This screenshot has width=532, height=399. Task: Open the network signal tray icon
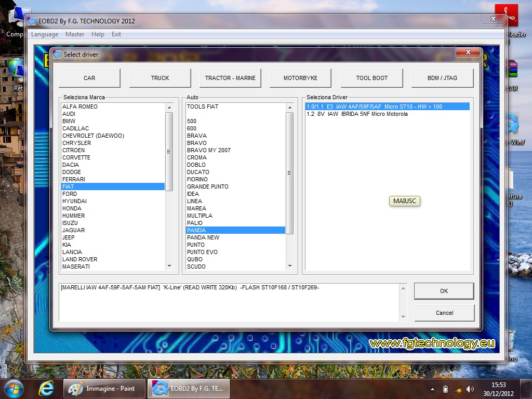[458, 389]
